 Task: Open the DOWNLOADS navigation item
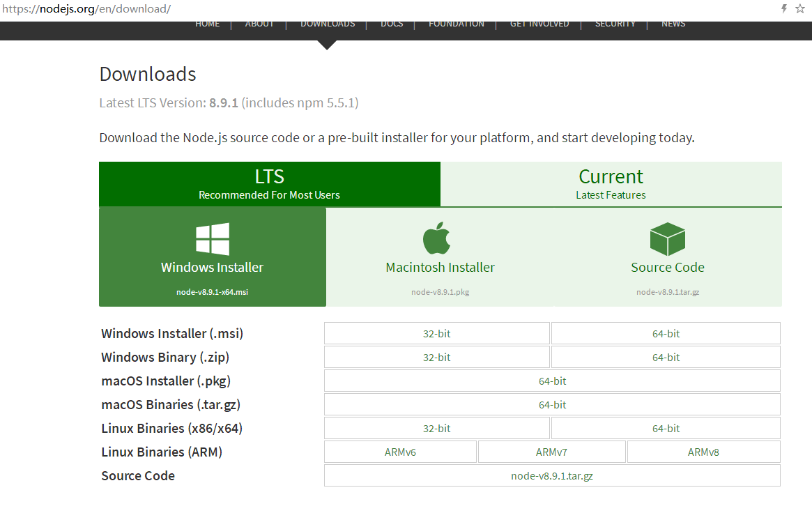click(328, 24)
